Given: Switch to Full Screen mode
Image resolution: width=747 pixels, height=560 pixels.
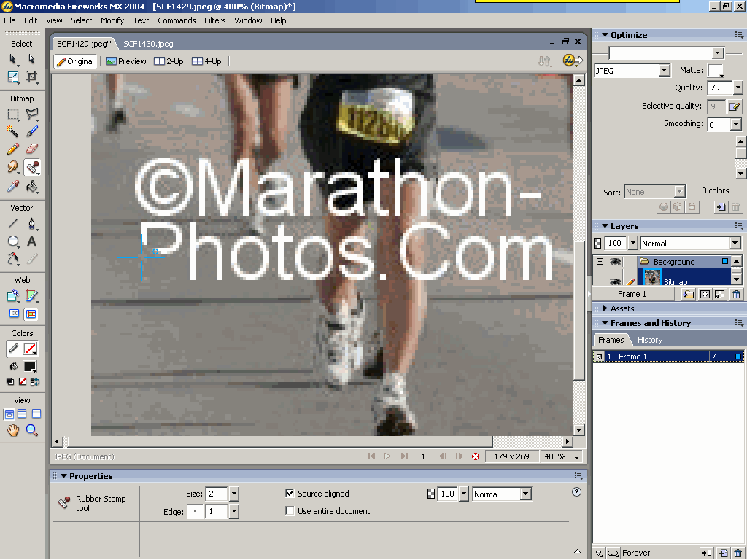Looking at the screenshot, I should pos(36,414).
